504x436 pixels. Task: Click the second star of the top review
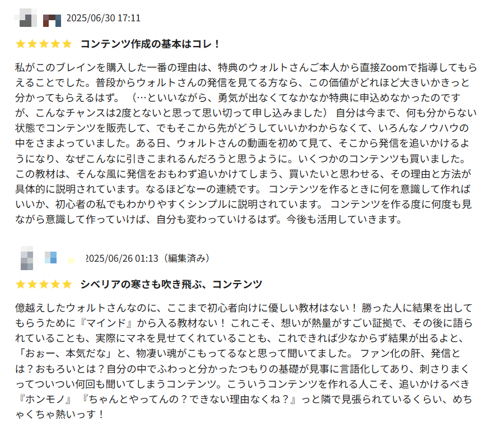[32, 44]
